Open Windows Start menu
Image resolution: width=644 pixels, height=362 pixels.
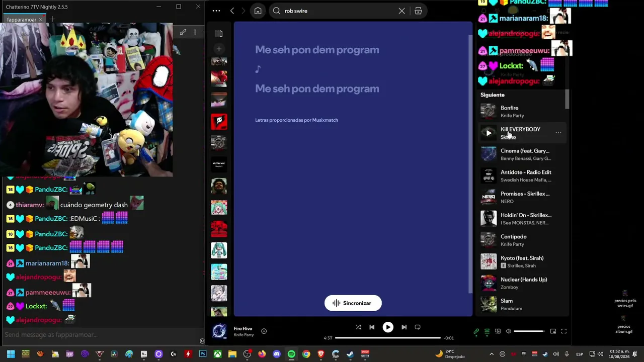[11, 354]
